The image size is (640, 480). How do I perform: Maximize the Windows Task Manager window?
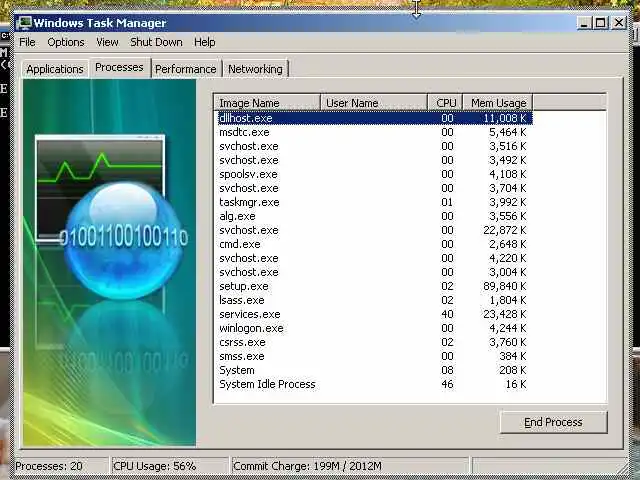600,22
